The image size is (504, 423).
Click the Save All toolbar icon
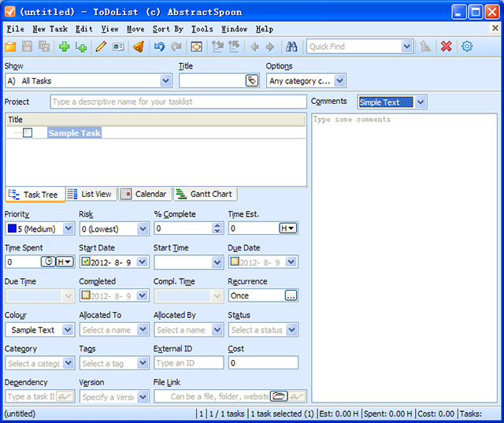coord(44,47)
